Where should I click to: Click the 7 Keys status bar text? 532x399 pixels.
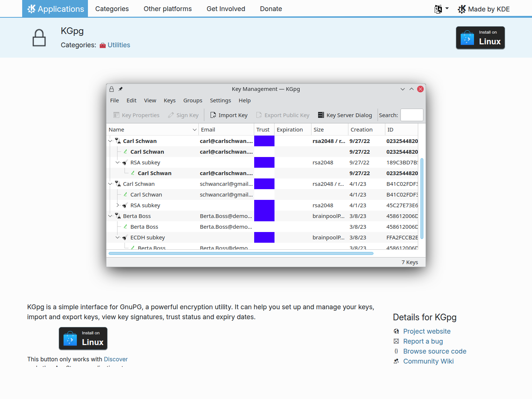tap(410, 262)
